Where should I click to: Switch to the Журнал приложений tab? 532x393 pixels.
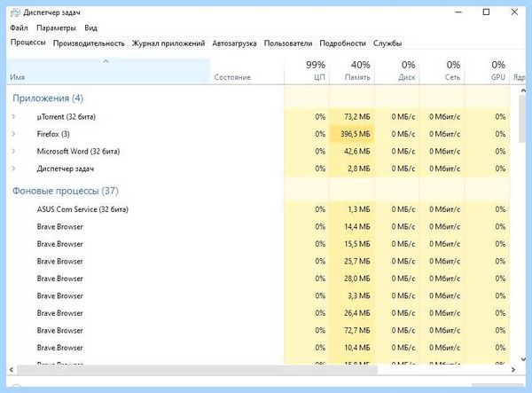point(168,43)
